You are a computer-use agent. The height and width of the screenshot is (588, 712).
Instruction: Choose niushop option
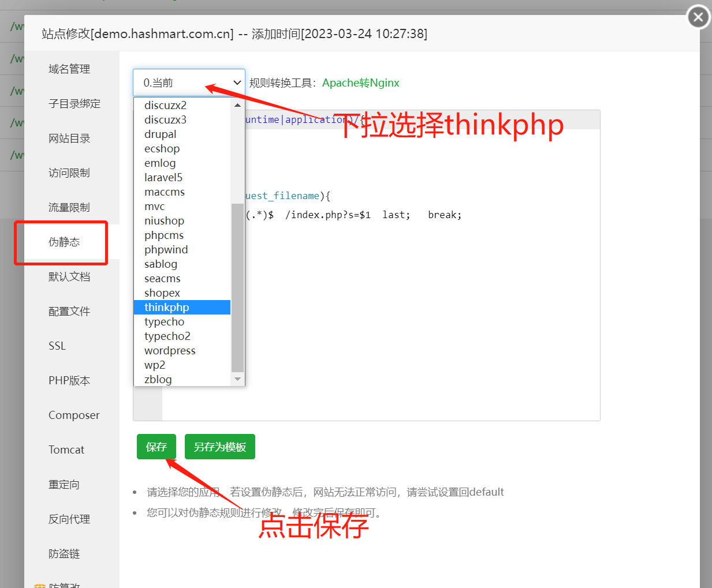pos(182,220)
